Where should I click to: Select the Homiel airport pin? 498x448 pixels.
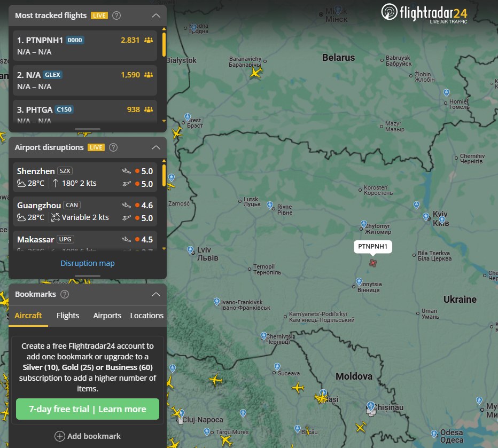click(447, 93)
